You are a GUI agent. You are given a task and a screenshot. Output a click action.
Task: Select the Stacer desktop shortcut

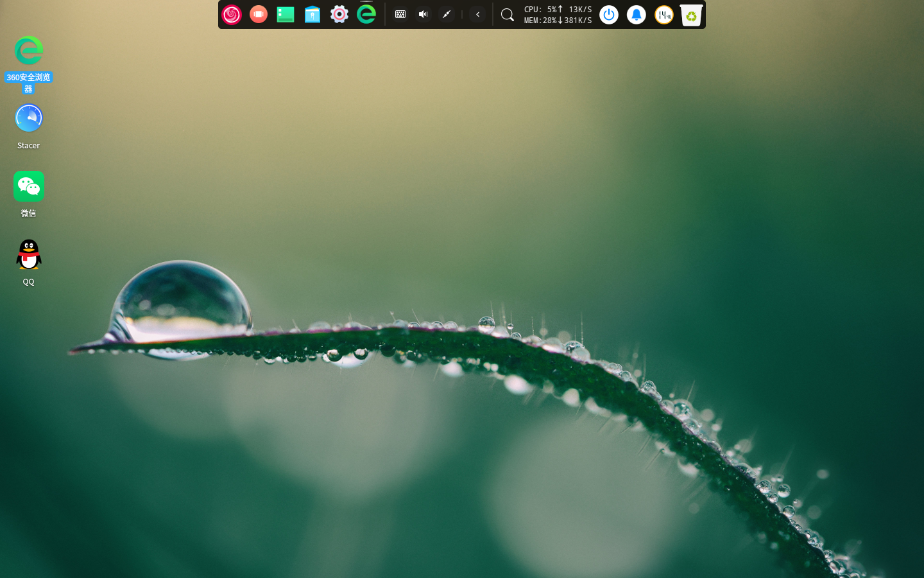28,127
